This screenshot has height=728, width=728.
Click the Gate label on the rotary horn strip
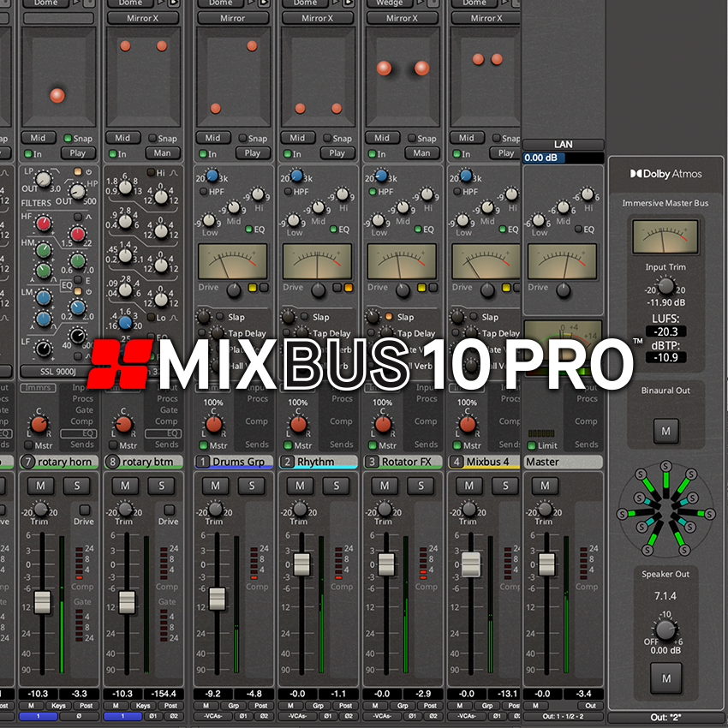coord(83,409)
